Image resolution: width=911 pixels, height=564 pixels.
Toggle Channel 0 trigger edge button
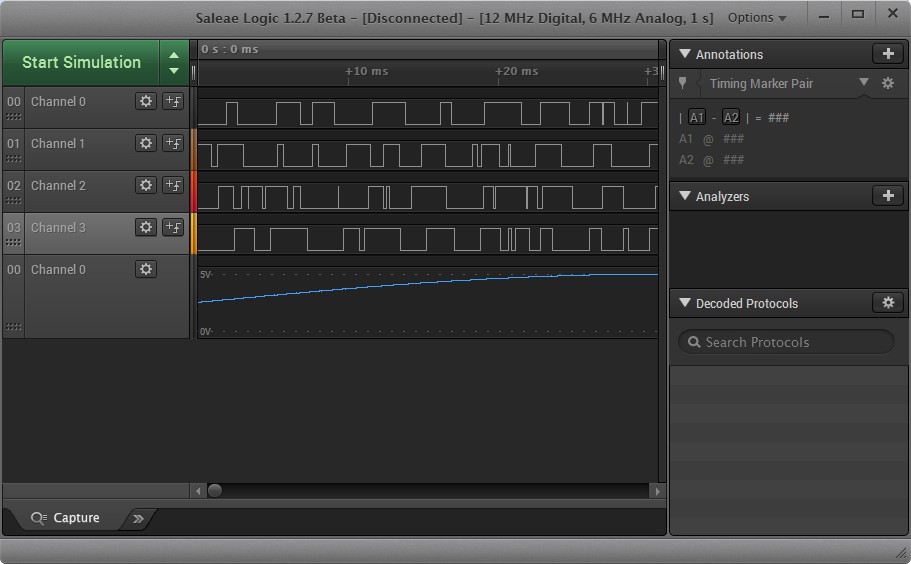tap(173, 101)
